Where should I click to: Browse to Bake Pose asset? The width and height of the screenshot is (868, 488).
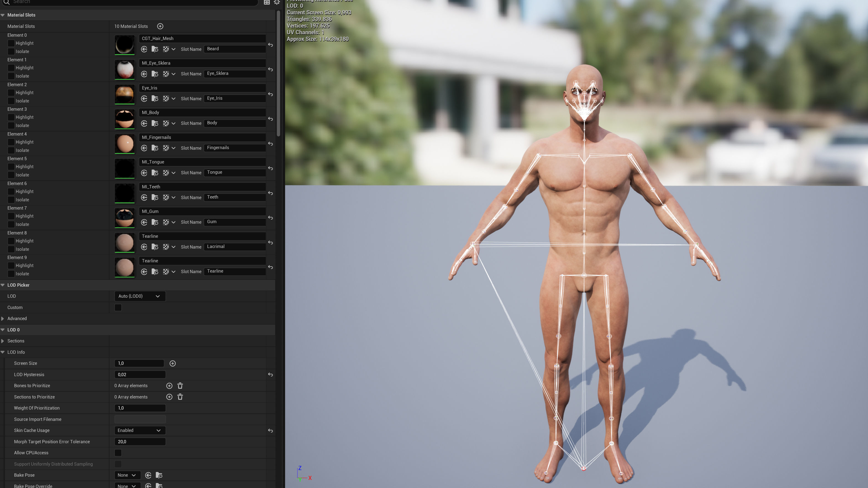(159, 475)
